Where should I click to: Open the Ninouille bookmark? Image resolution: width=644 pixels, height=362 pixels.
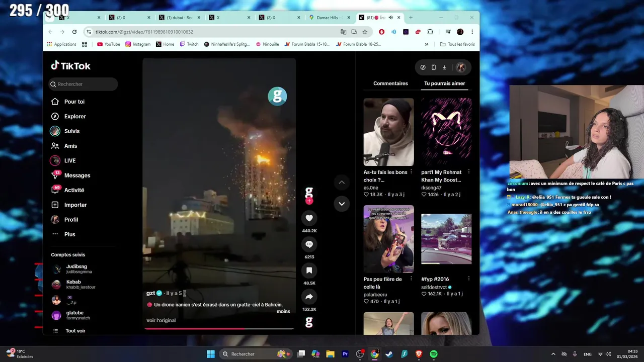[267, 44]
